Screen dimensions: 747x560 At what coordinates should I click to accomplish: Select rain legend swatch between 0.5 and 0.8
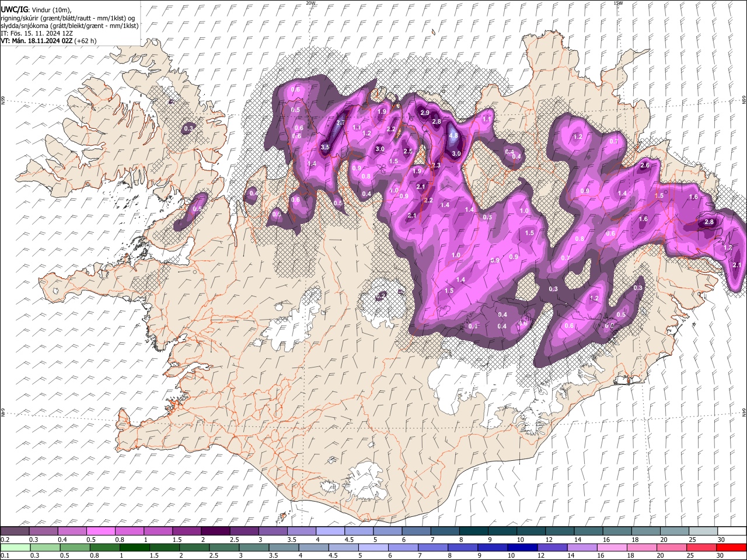pos(76,547)
